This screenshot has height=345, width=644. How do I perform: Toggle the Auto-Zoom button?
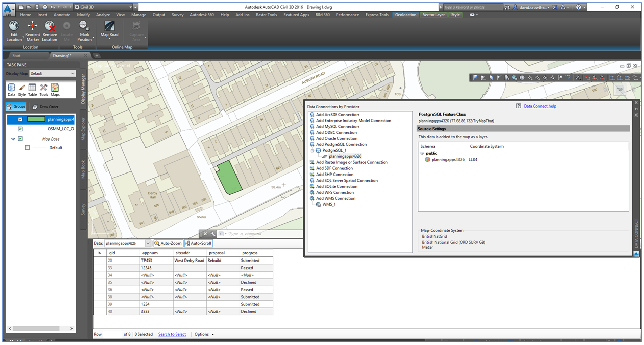[x=168, y=243]
